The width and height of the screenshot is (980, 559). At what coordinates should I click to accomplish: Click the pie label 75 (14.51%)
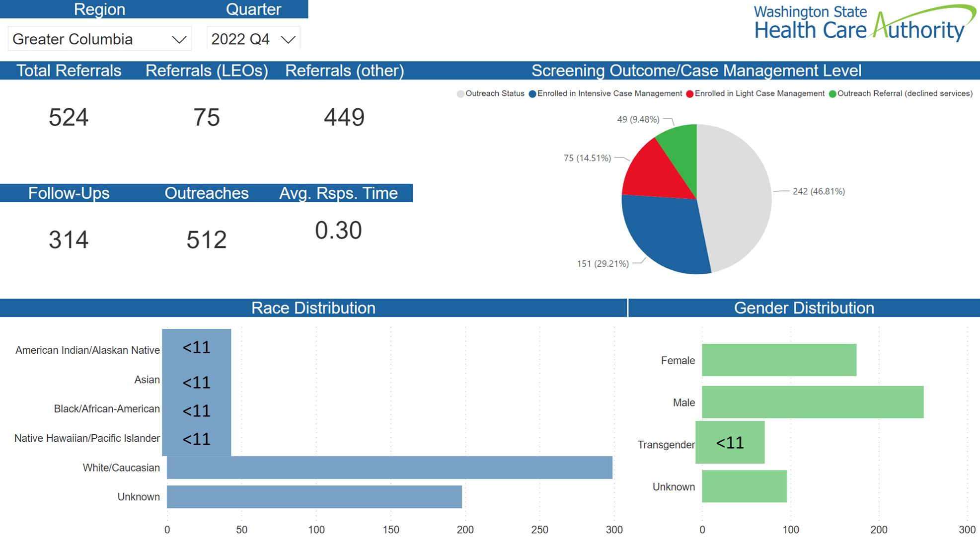click(587, 158)
